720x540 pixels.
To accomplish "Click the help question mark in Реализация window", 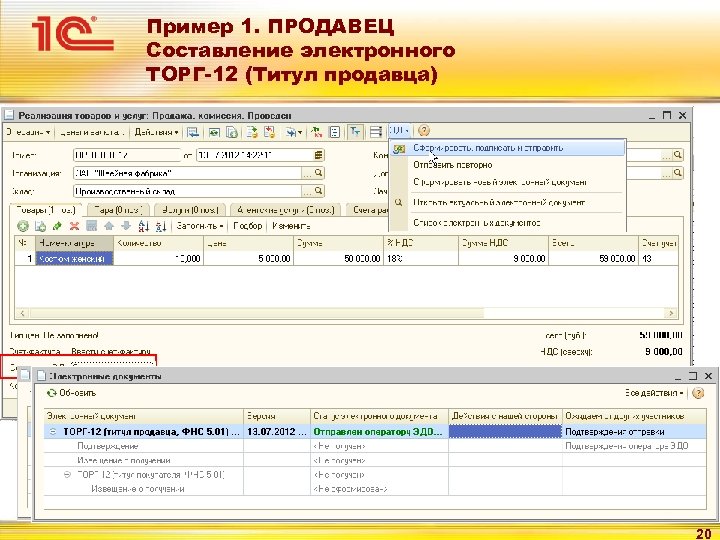I will pyautogui.click(x=424, y=131).
